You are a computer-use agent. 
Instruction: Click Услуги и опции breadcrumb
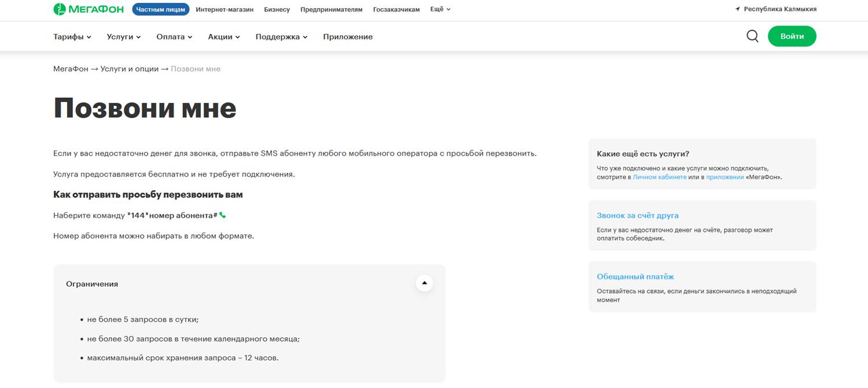point(129,69)
